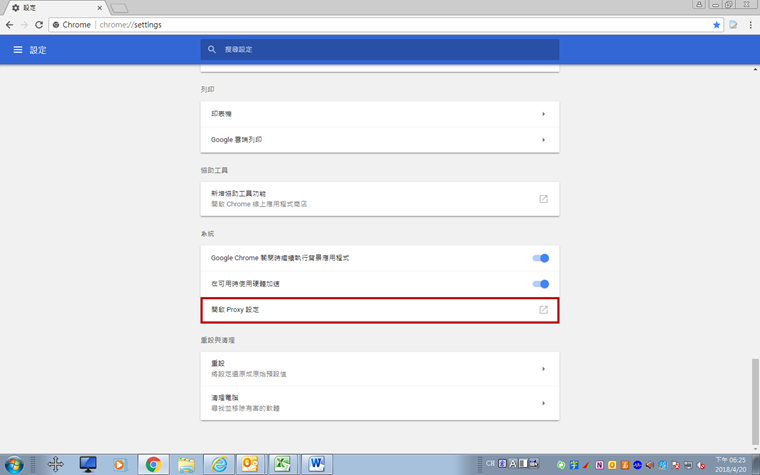Click the bookmark star in address bar
Screen dimensions: 760x475
coord(716,25)
